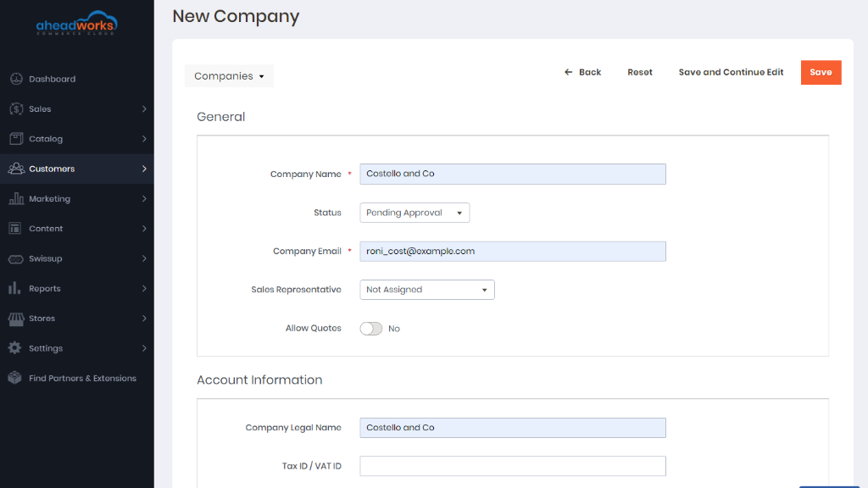Click the Catalog box icon
868x488 pixels.
(16, 139)
